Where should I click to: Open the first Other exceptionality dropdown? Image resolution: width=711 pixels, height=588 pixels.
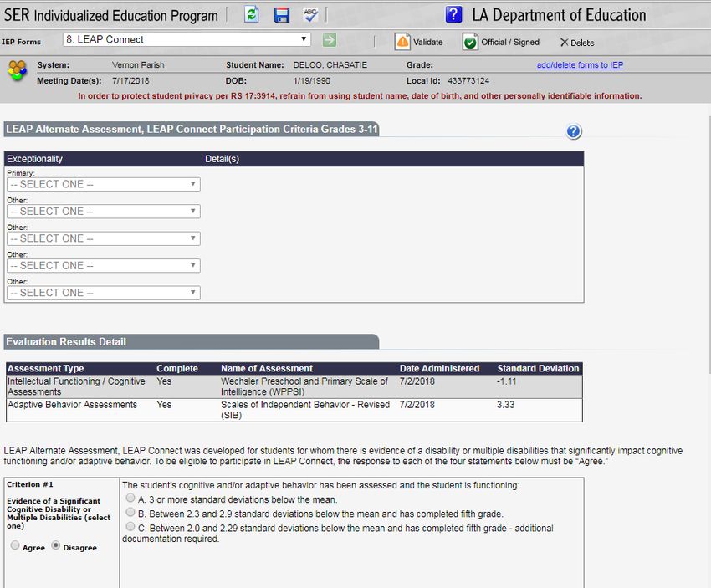104,212
